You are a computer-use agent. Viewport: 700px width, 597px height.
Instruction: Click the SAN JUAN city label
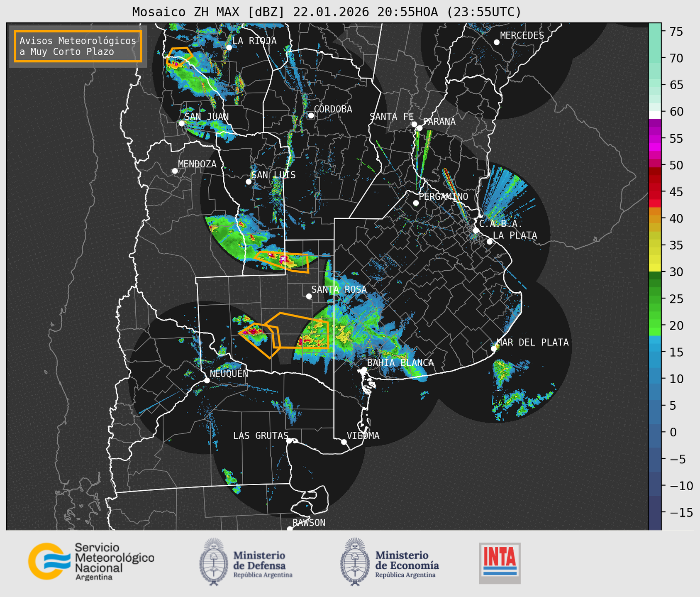pos(206,117)
